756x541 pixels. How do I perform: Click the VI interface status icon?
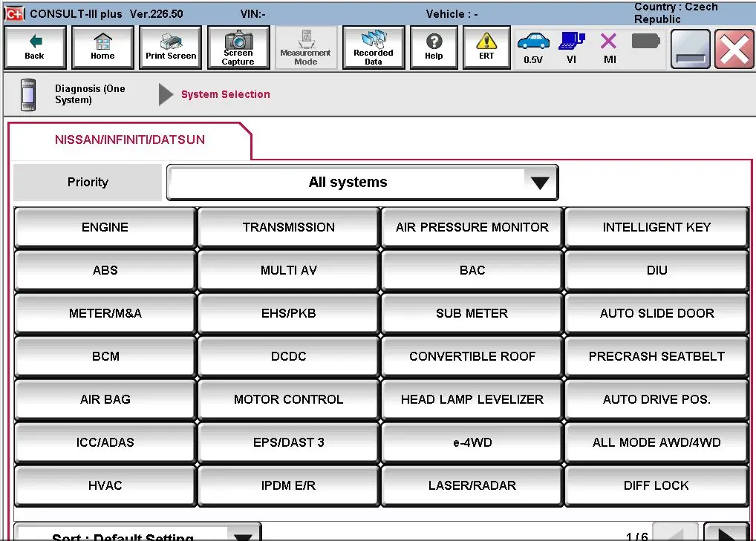click(x=571, y=47)
